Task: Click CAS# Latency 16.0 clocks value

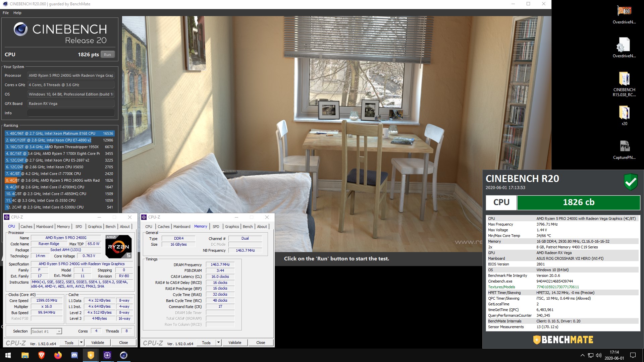Action: pos(220,277)
